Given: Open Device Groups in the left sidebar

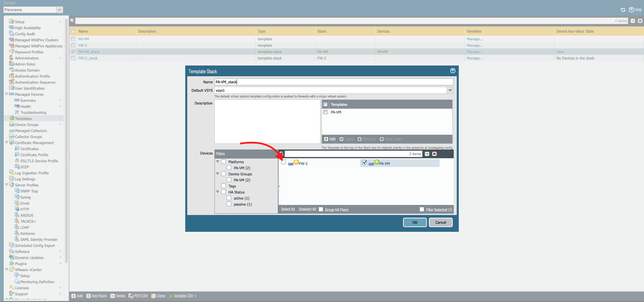Looking at the screenshot, I should (27, 125).
